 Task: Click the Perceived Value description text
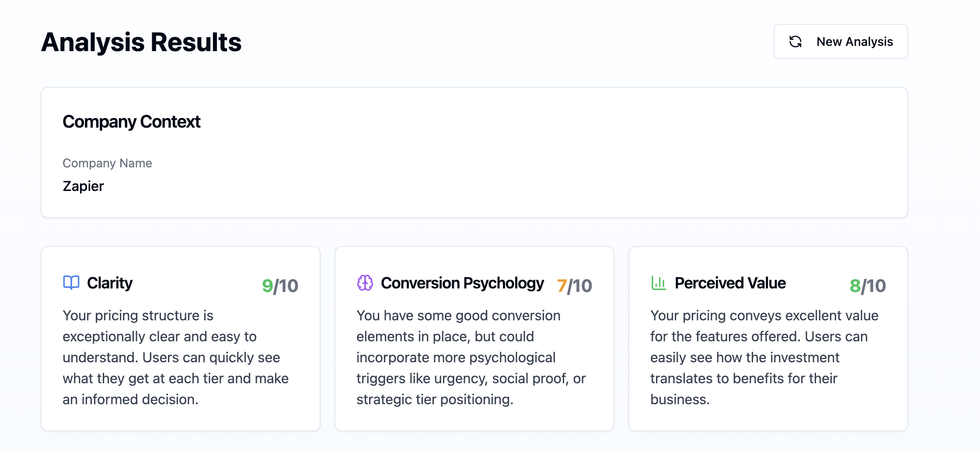click(x=764, y=357)
